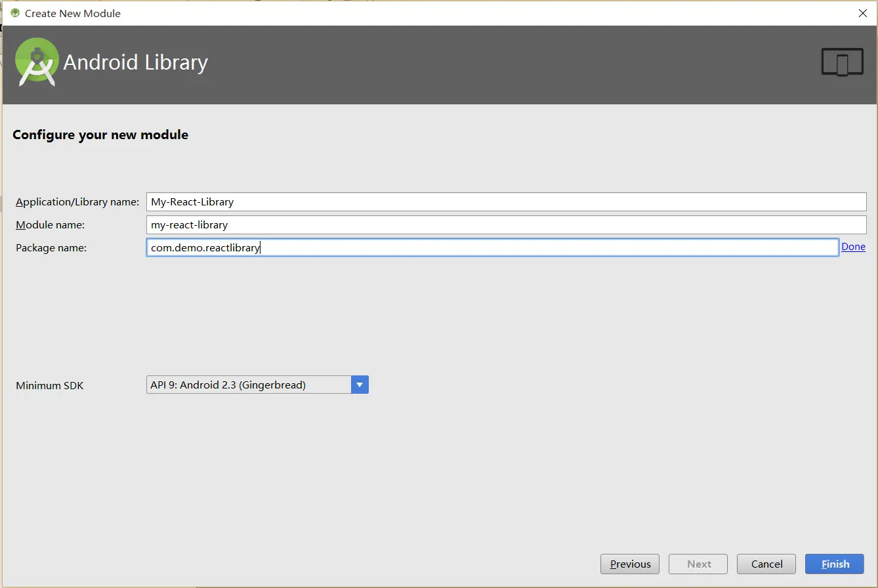Click the phone and tablet device icon
Image resolution: width=878 pixels, height=588 pixels.
point(843,62)
